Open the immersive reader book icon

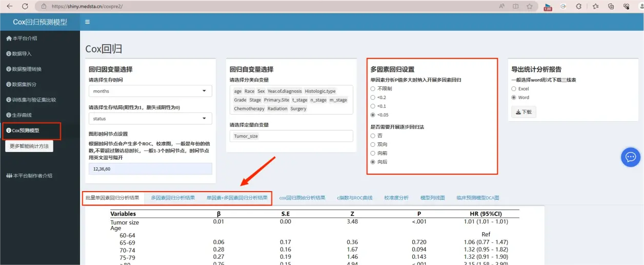tap(515, 6)
